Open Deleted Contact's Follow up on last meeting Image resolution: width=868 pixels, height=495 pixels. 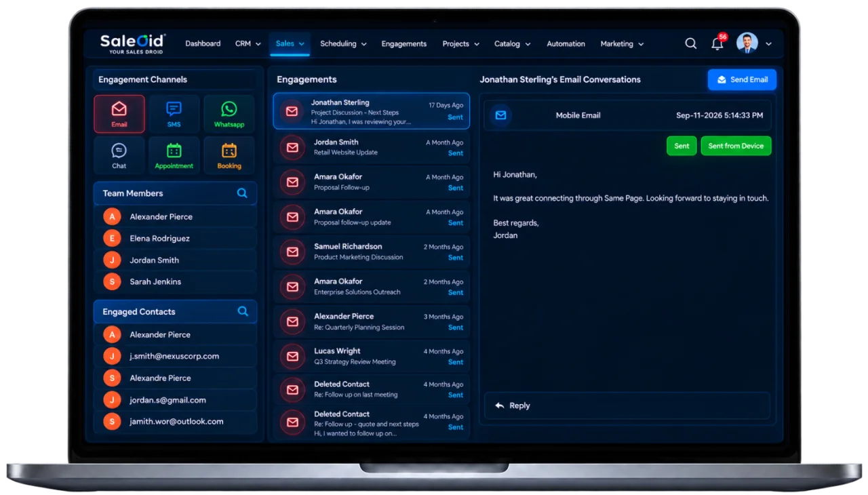click(372, 389)
